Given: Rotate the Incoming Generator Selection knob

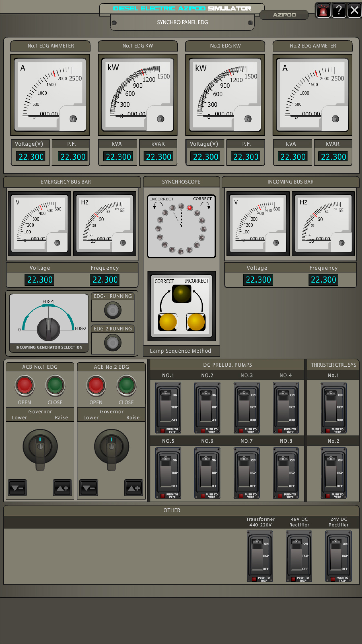Looking at the screenshot, I should tap(49, 329).
